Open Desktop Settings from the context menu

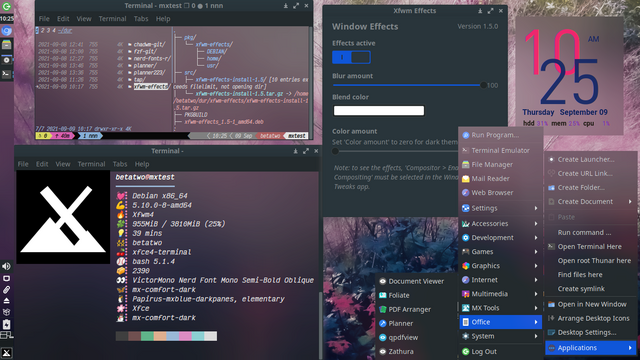pos(591,333)
